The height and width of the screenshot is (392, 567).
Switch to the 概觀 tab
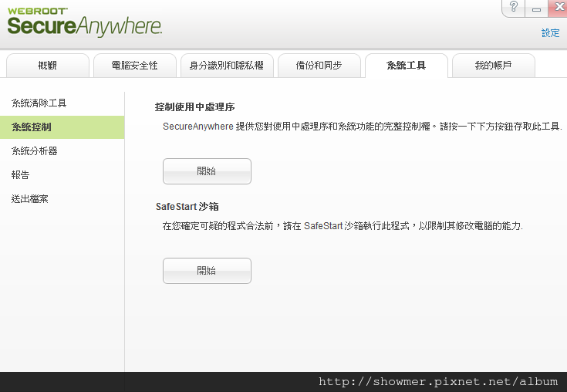click(x=48, y=66)
